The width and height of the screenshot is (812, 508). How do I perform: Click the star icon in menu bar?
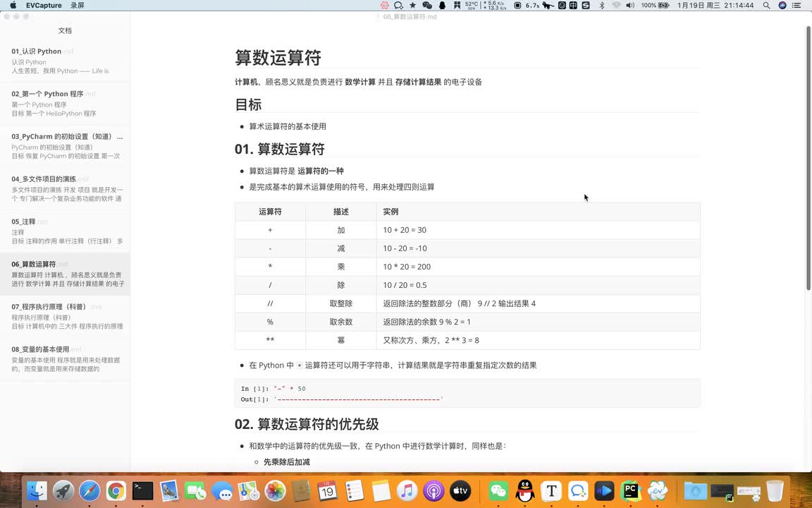point(413,5)
